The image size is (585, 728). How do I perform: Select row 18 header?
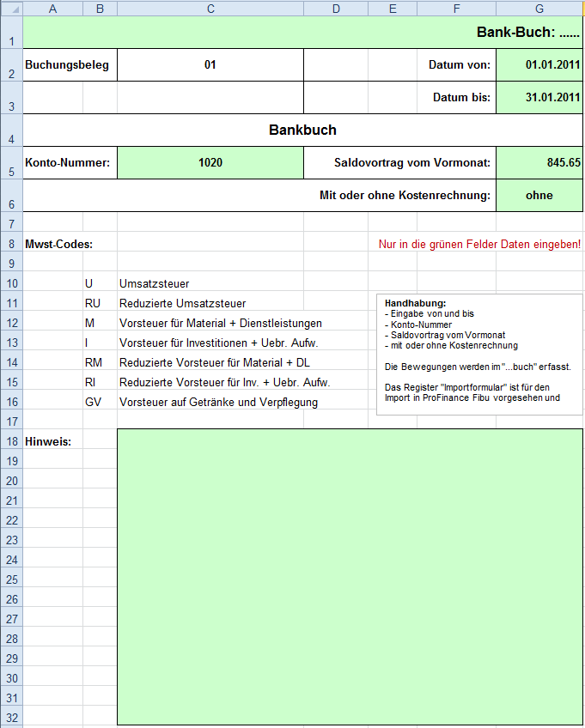click(x=11, y=440)
